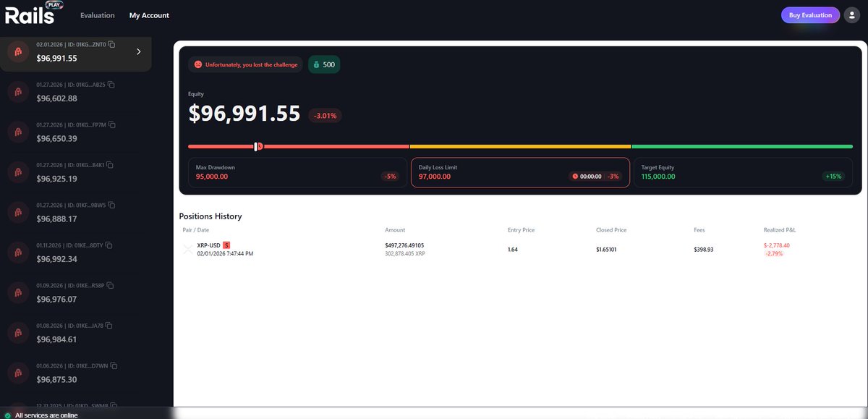Click the $-2,778.40 realized P&L value
The image size is (868, 419).
pos(777,245)
